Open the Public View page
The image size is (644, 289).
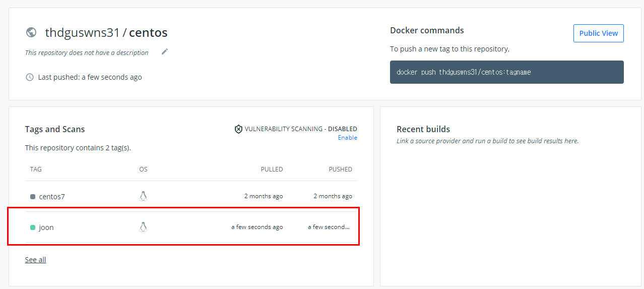click(x=599, y=33)
